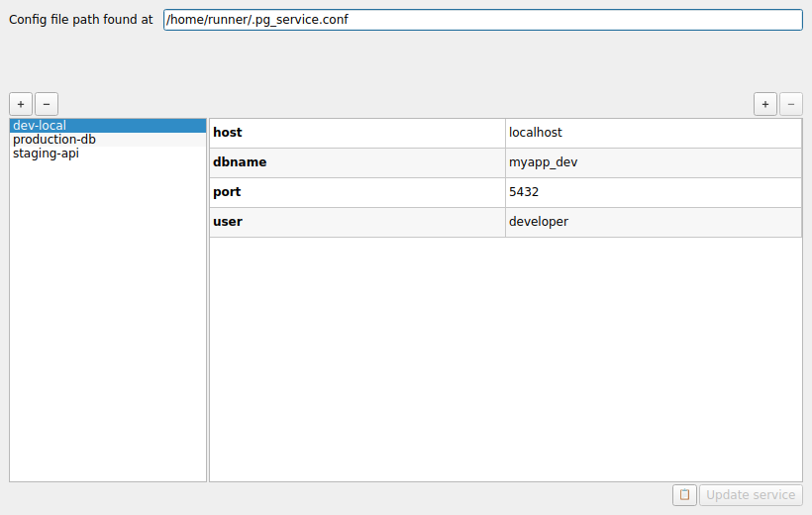Select production-db in the service list
This screenshot has width=812, height=515.
(x=54, y=140)
